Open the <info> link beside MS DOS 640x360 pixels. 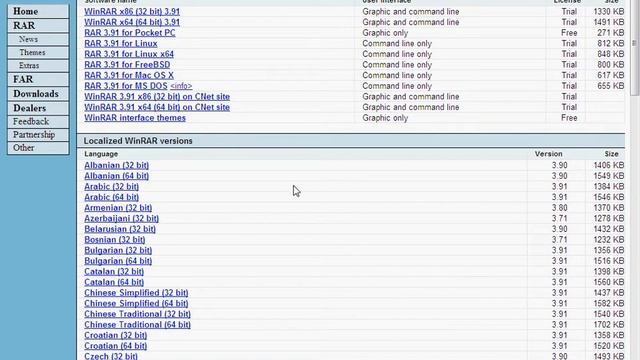pyautogui.click(x=181, y=87)
